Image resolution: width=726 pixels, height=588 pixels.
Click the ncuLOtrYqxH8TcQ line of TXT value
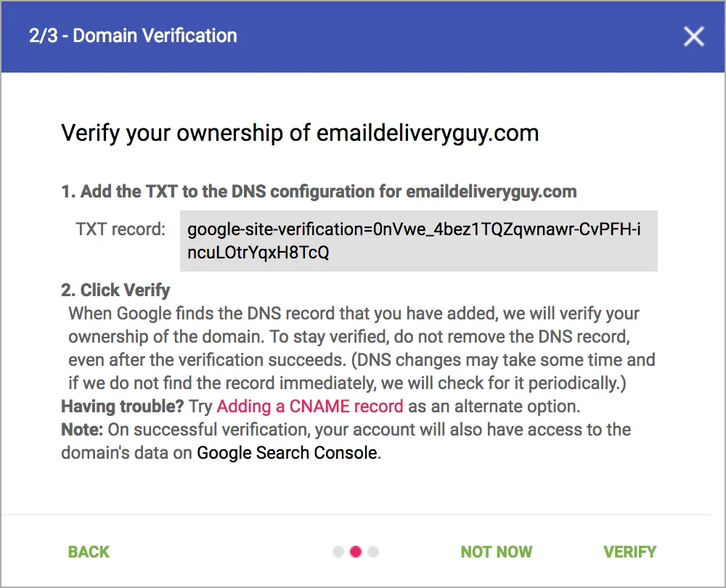(x=258, y=253)
